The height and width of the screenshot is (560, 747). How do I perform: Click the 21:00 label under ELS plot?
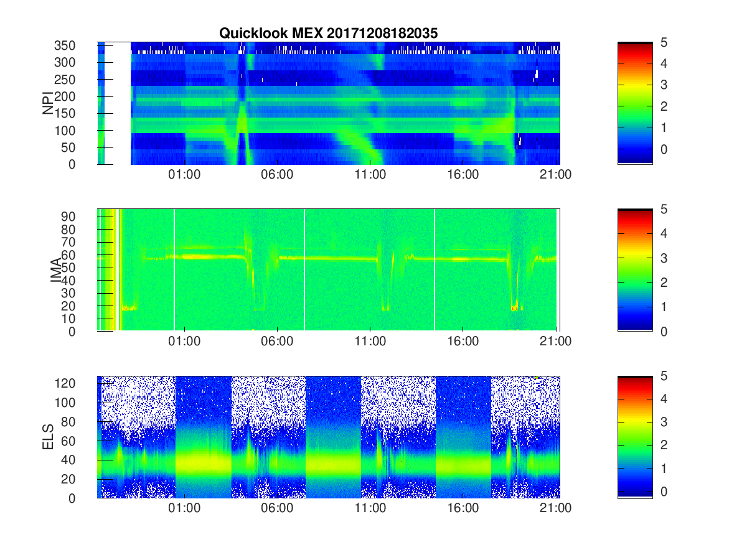(556, 508)
